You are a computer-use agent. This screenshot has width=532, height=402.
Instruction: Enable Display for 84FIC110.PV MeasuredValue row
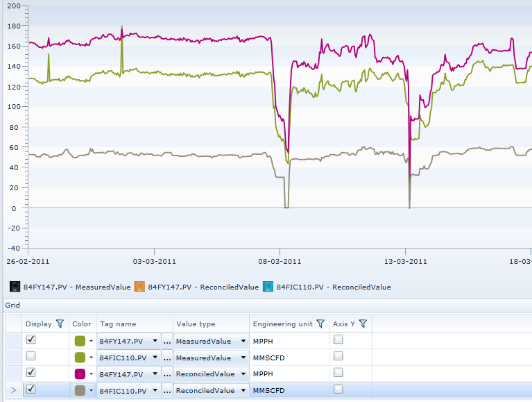tap(31, 357)
